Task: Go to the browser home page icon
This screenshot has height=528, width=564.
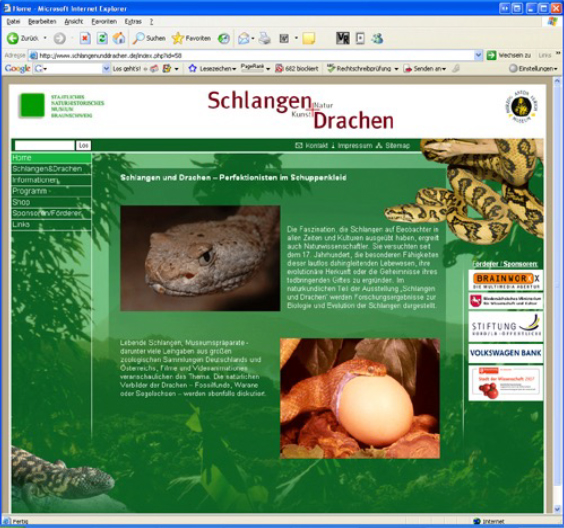Action: [119, 38]
